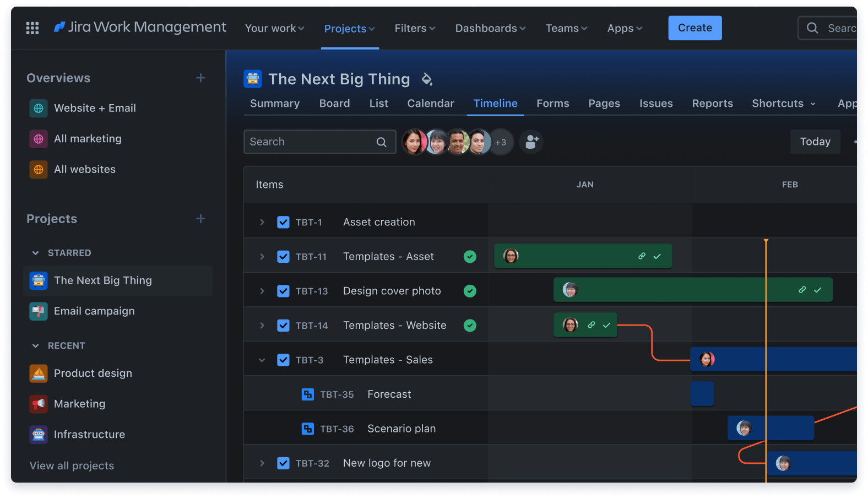Expand the TBT-32 New logo row

click(262, 463)
